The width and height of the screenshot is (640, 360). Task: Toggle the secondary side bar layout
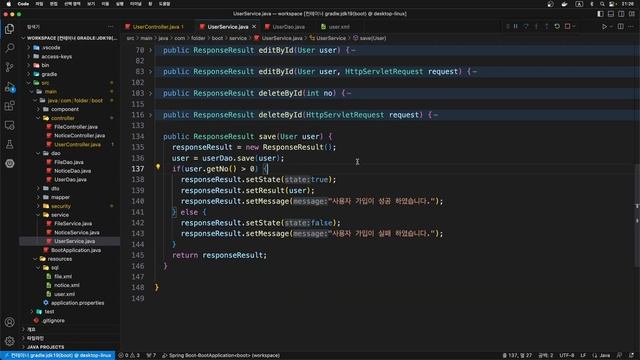[x=621, y=14]
